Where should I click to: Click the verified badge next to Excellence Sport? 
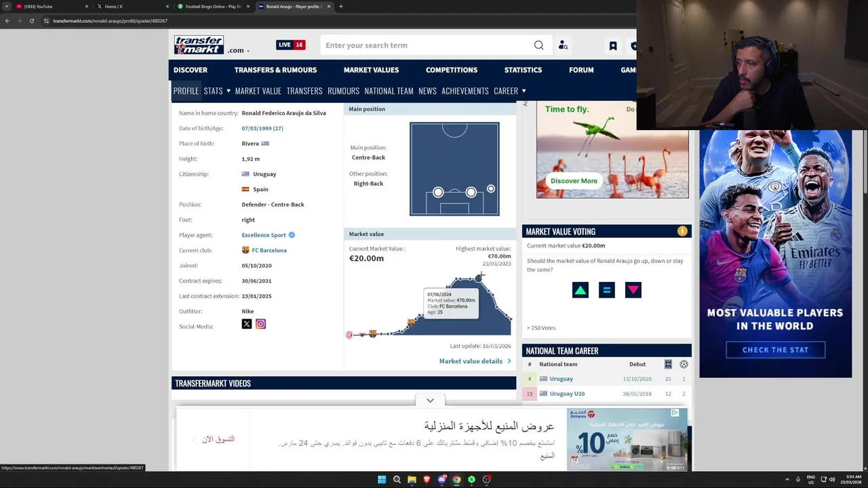click(292, 235)
